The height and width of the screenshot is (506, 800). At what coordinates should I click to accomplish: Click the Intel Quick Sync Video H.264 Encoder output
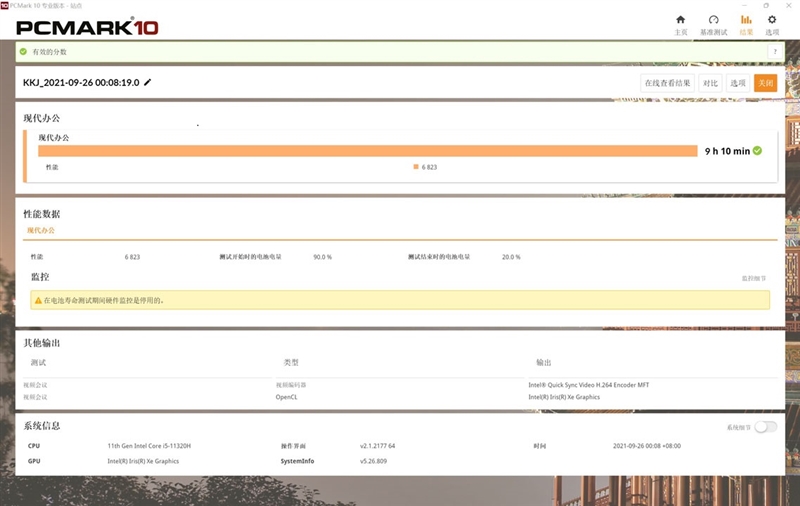click(x=589, y=385)
